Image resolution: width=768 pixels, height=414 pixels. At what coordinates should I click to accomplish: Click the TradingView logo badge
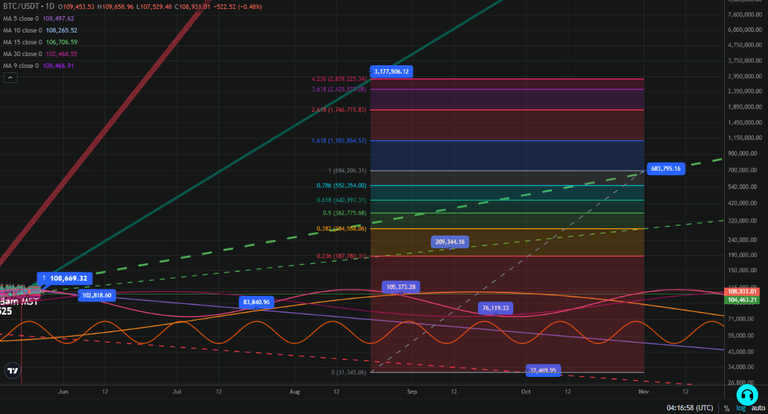12,371
